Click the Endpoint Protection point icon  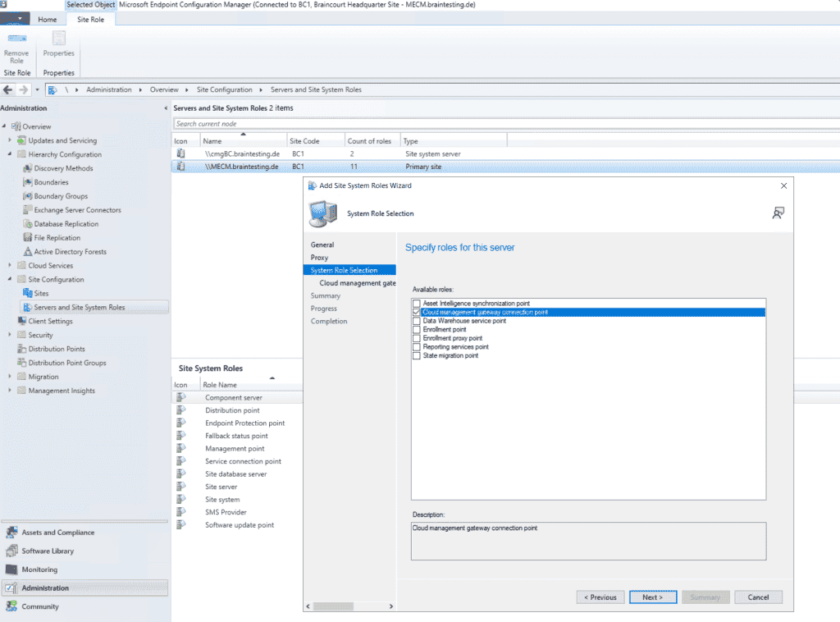pyautogui.click(x=182, y=423)
